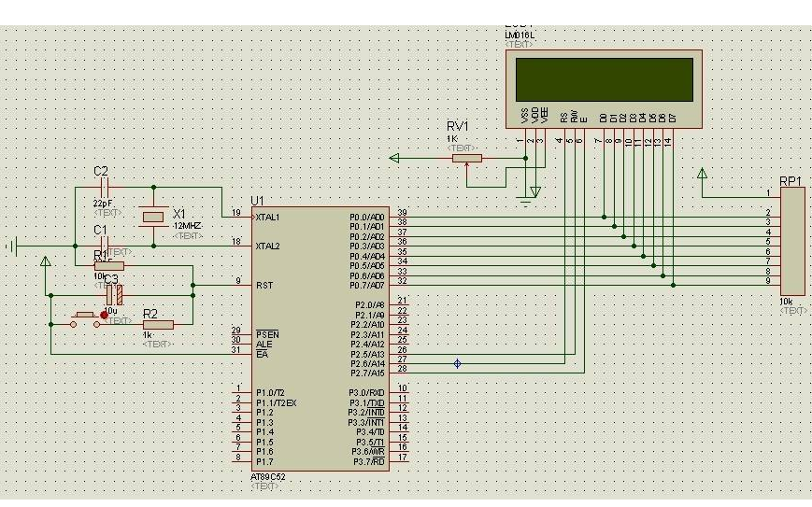The image size is (812, 507).
Task: Select the RP1 resistor pack body
Action: coord(792,242)
